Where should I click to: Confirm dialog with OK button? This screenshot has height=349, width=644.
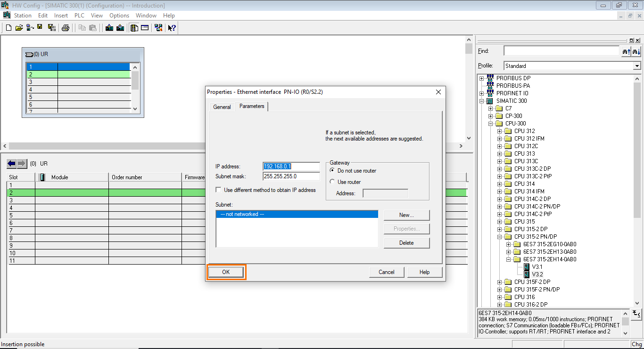click(x=226, y=272)
